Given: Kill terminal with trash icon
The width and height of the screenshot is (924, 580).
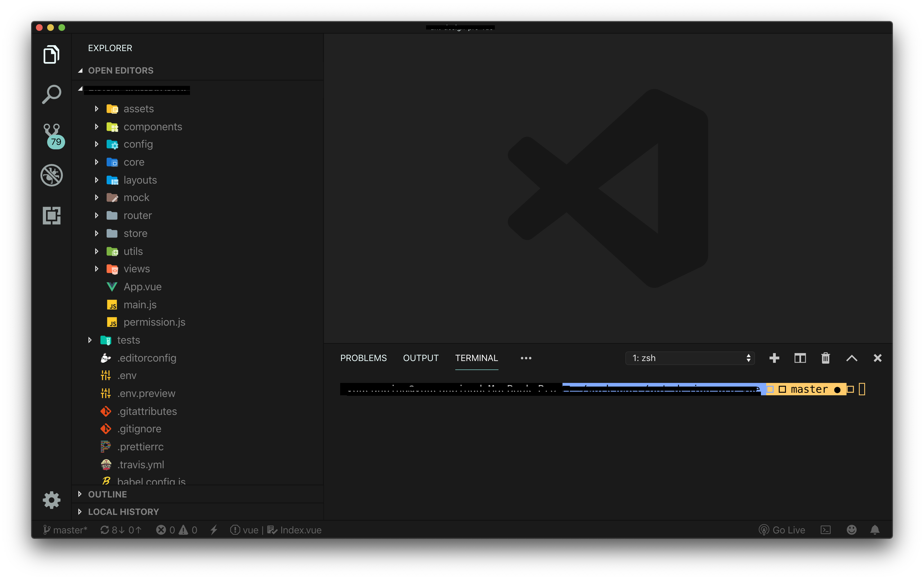Looking at the screenshot, I should (825, 358).
